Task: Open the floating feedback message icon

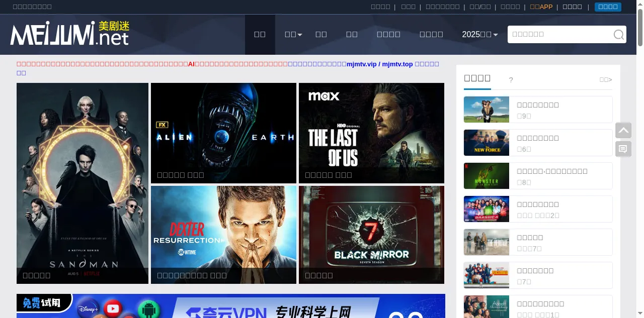Action: (623, 149)
